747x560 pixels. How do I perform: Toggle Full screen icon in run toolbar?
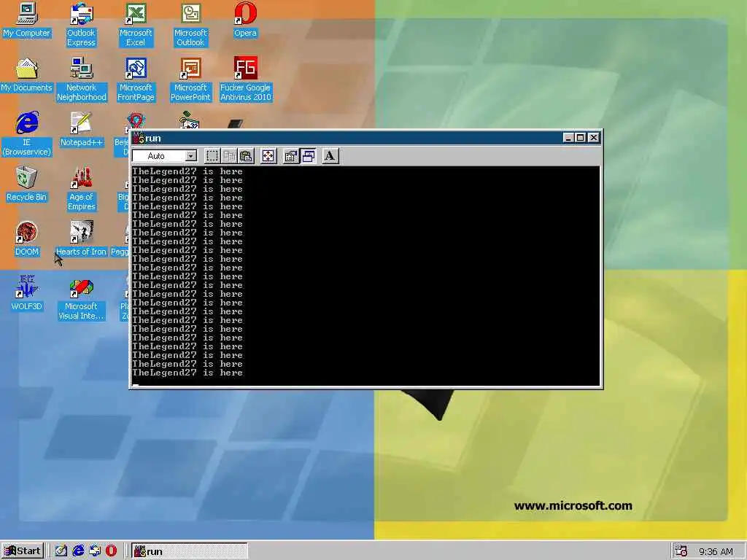tap(268, 156)
